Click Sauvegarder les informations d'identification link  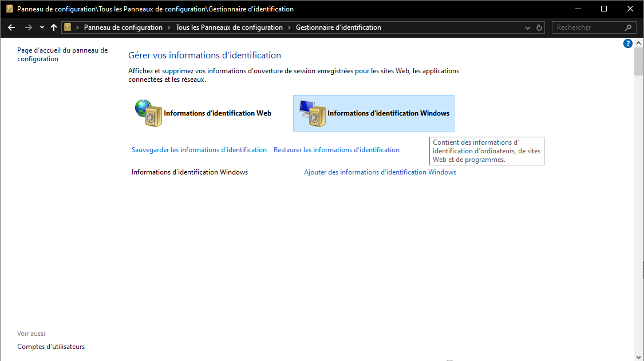tap(199, 150)
